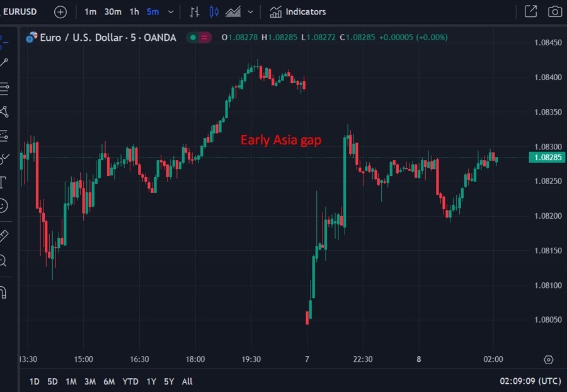The width and height of the screenshot is (567, 392).
Task: Click the +0.00005 (+0.00%) change value
Action: click(413, 37)
